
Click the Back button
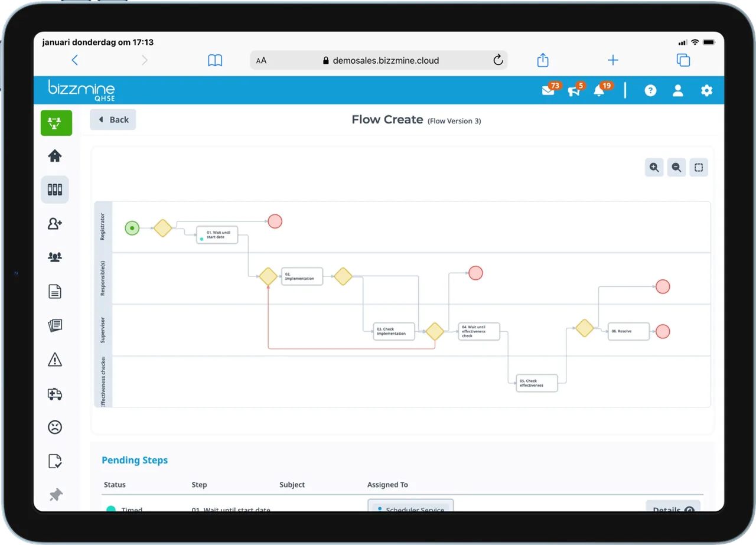tap(113, 119)
